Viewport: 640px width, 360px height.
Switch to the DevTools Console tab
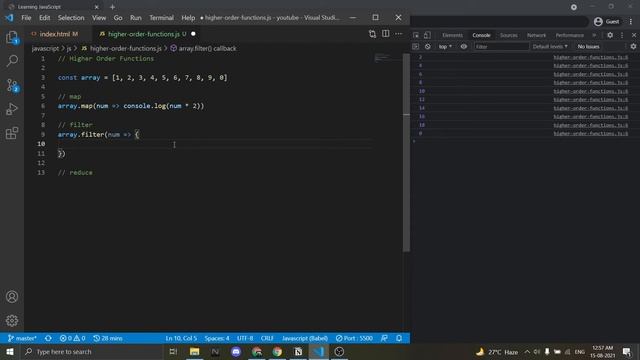coord(481,35)
